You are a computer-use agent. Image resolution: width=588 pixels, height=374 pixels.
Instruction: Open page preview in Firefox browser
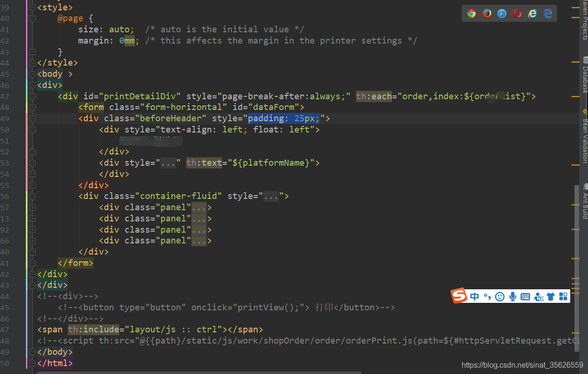pyautogui.click(x=487, y=14)
